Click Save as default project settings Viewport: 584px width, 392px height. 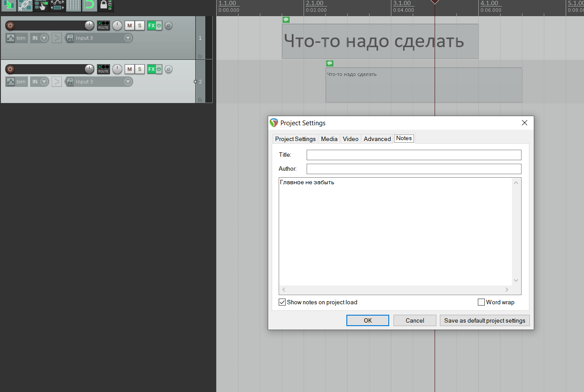[x=485, y=320]
